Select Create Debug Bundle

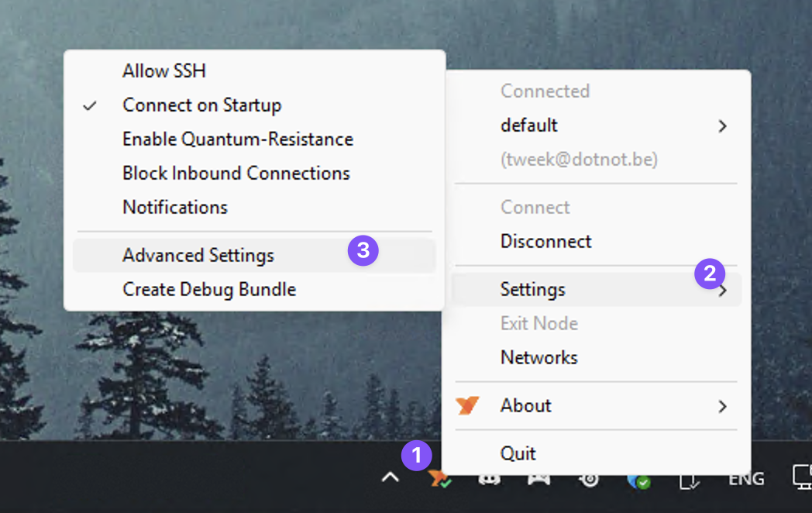(x=254, y=289)
